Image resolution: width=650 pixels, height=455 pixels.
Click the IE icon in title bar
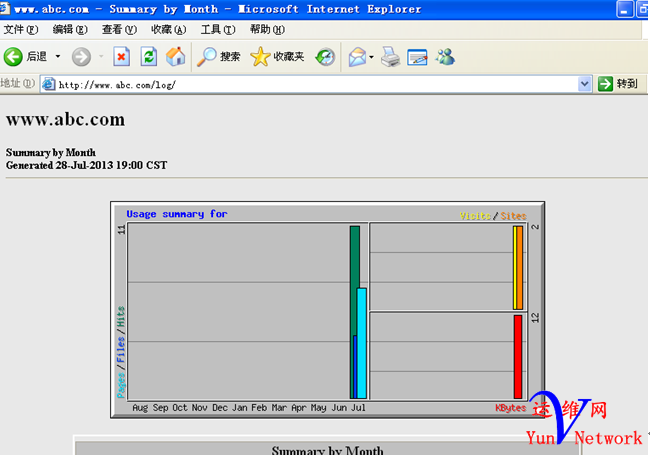(x=4, y=9)
